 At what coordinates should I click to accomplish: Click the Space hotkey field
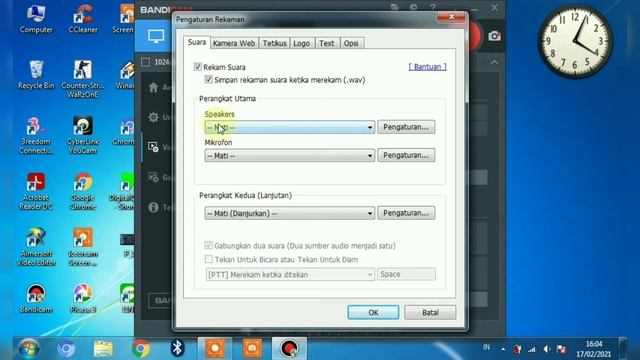point(407,274)
